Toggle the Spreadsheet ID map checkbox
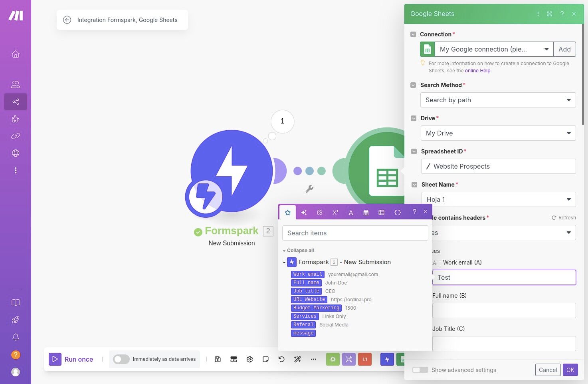The image size is (588, 384). point(414,151)
